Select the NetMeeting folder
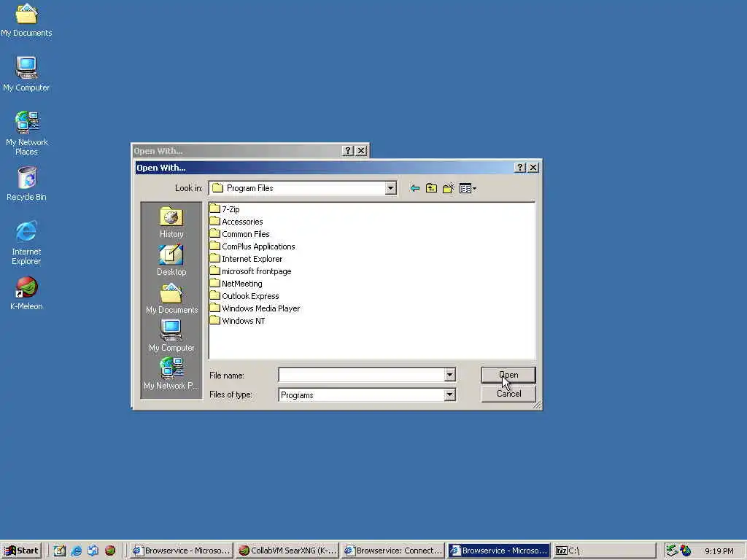Screen dimensions: 747x560 (236, 284)
